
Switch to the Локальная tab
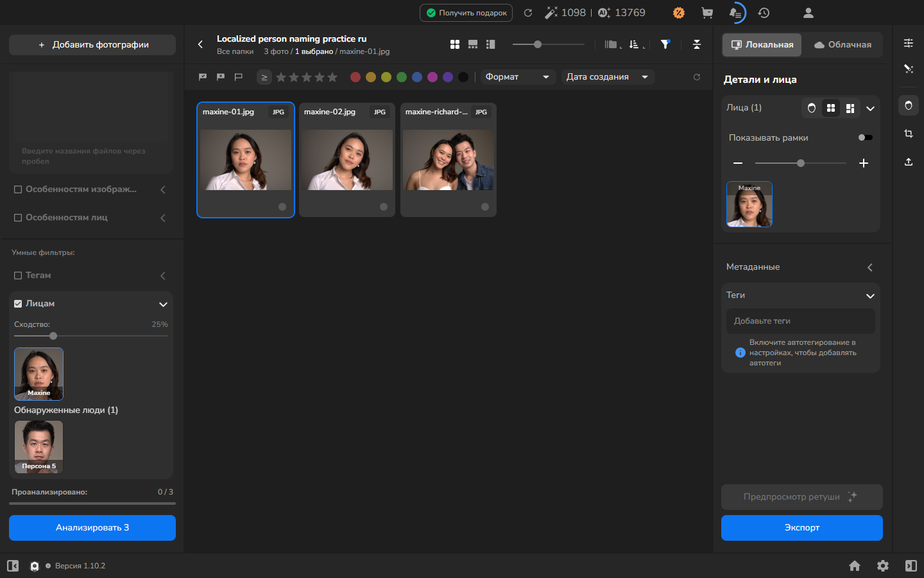pos(762,45)
